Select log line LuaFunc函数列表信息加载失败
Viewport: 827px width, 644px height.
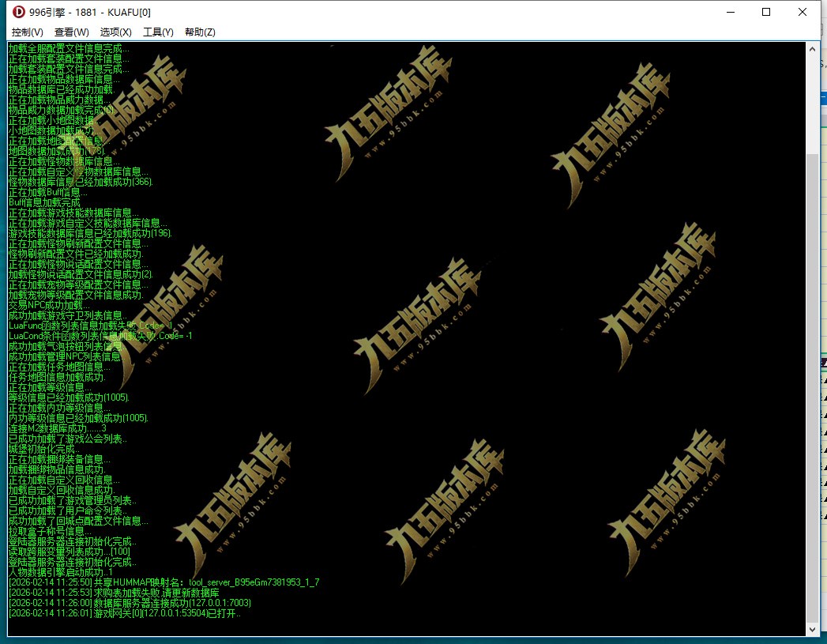[91, 326]
